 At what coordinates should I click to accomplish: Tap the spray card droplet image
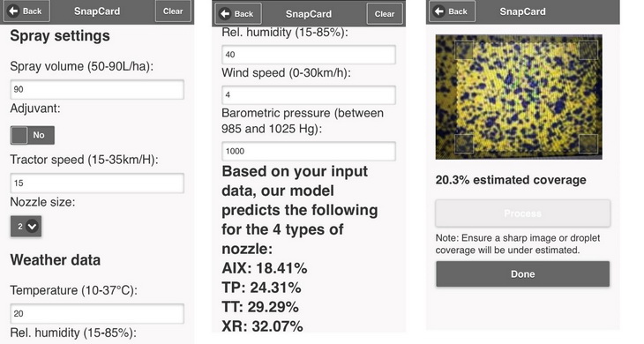519,97
